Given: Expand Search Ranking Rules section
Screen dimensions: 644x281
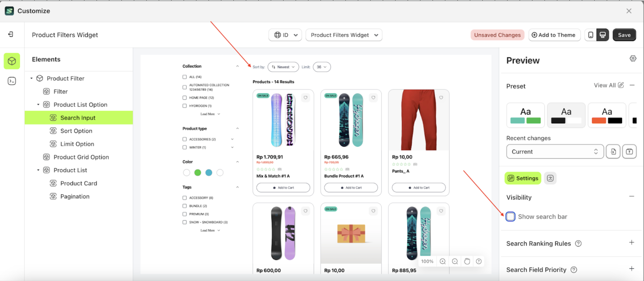Looking at the screenshot, I should pos(632,243).
